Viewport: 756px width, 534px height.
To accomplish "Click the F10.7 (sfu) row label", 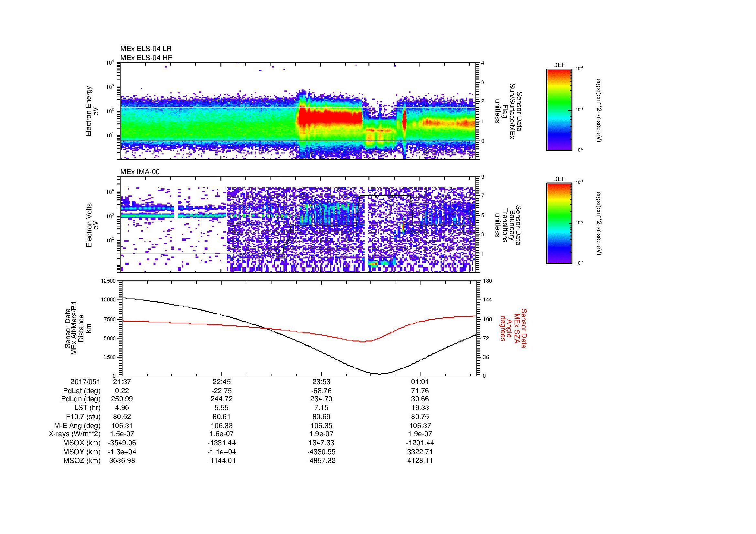I will click(83, 417).
